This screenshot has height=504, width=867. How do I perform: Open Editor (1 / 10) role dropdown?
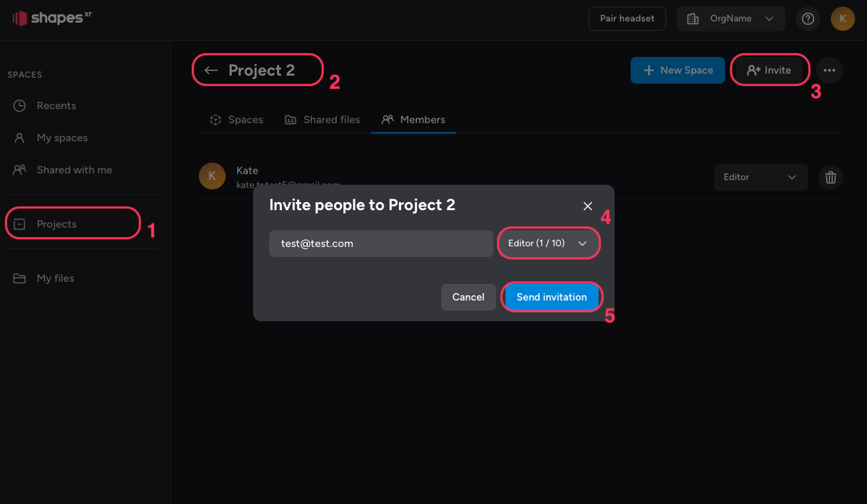click(x=548, y=244)
